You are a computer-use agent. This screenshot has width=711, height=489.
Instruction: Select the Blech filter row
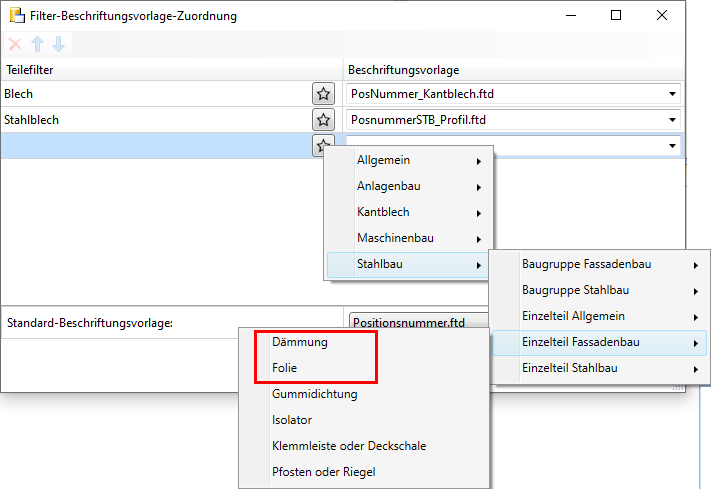click(x=156, y=94)
